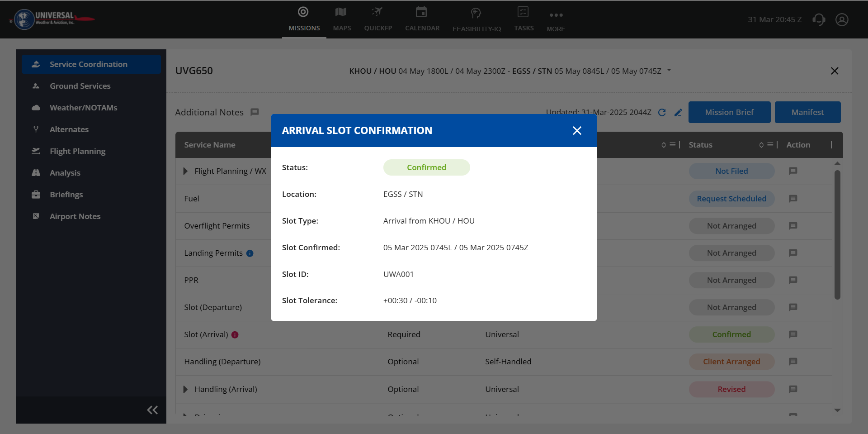Open notes for Landing Permits row
The width and height of the screenshot is (868, 434).
[x=793, y=253]
